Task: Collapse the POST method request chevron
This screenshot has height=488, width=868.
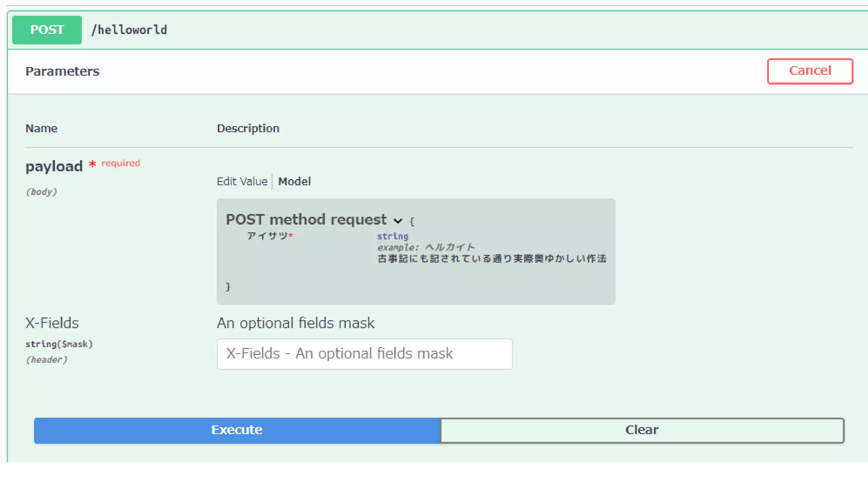Action: tap(398, 221)
